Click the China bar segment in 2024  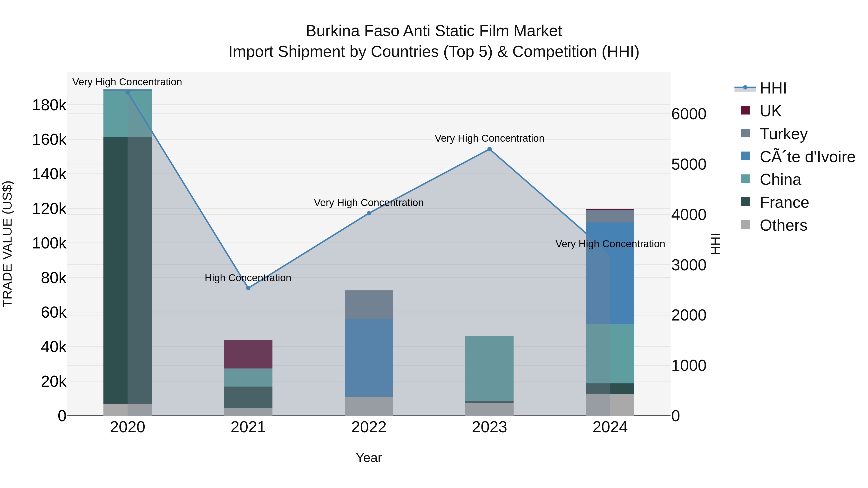click(x=610, y=354)
